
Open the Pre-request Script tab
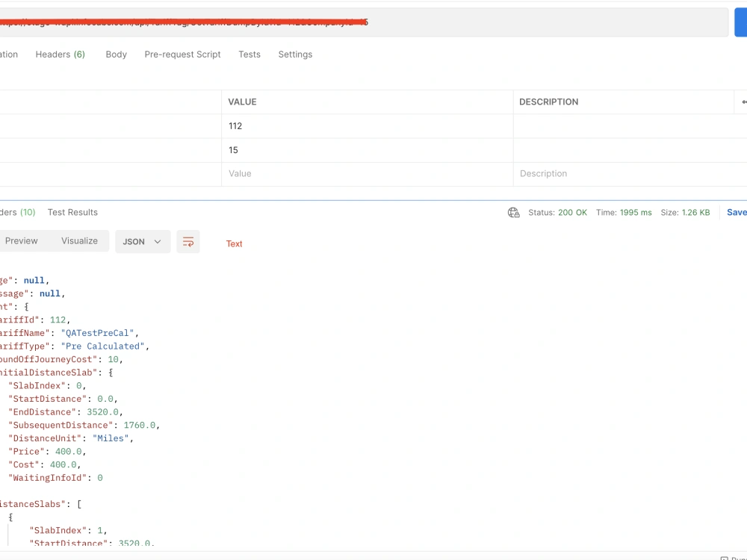tap(182, 55)
